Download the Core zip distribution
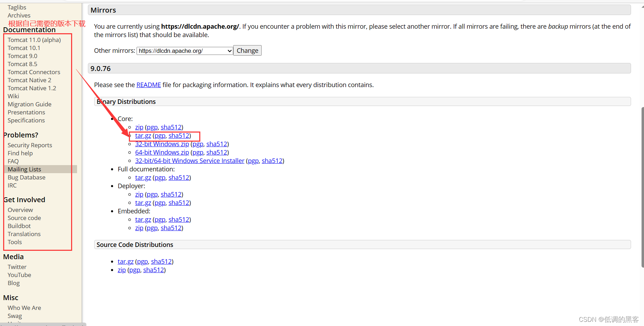This screenshot has width=644, height=326. pos(139,127)
